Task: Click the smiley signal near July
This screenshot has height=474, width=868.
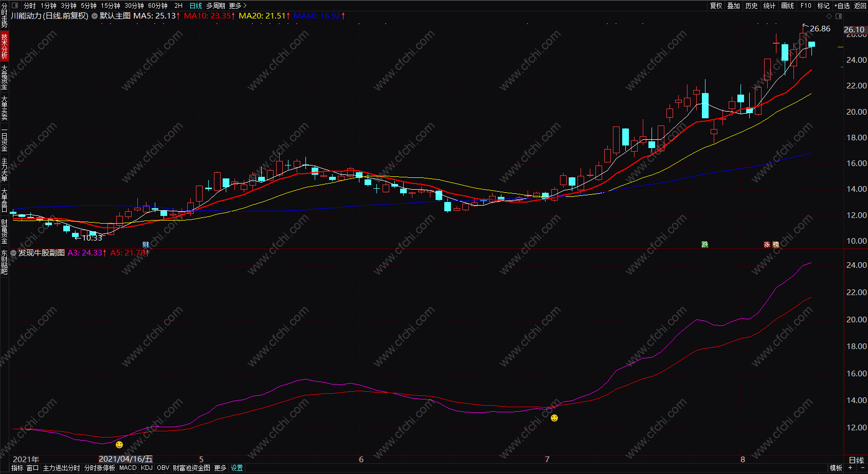Action: pos(554,418)
